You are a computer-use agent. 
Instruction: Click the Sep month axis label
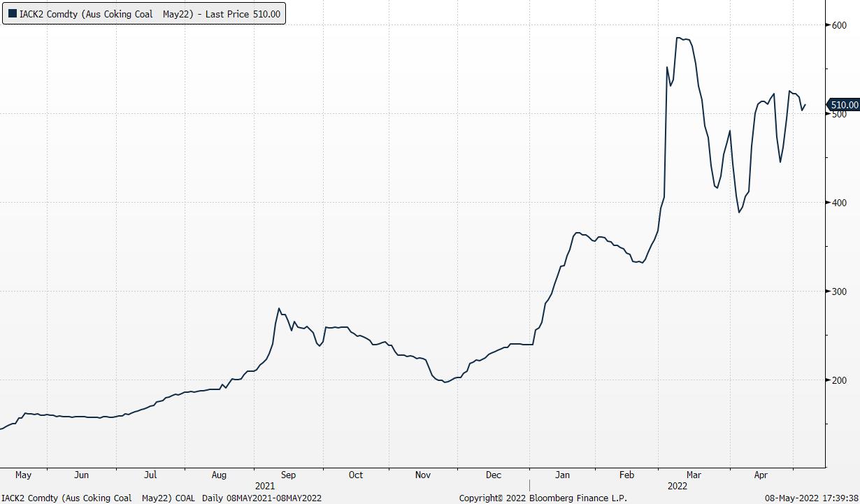pyautogui.click(x=288, y=475)
